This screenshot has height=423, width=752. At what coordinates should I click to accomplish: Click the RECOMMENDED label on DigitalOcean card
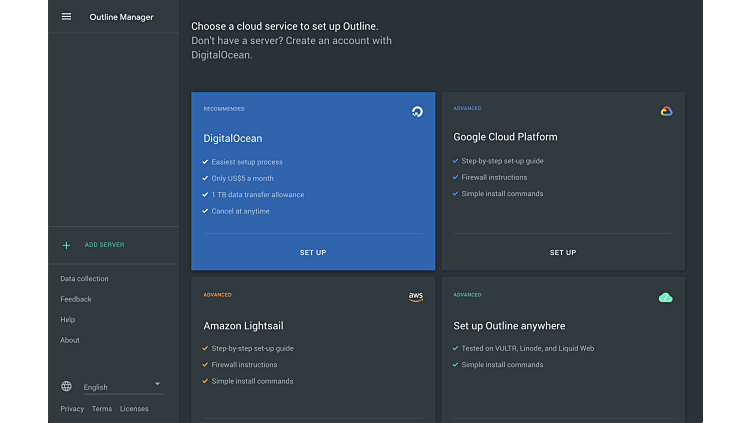[224, 109]
